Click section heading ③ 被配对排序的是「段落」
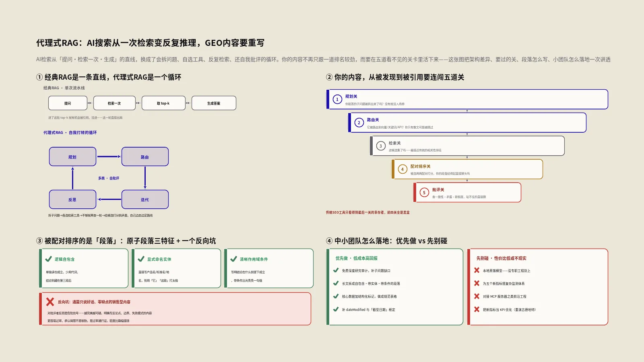 pos(126,241)
